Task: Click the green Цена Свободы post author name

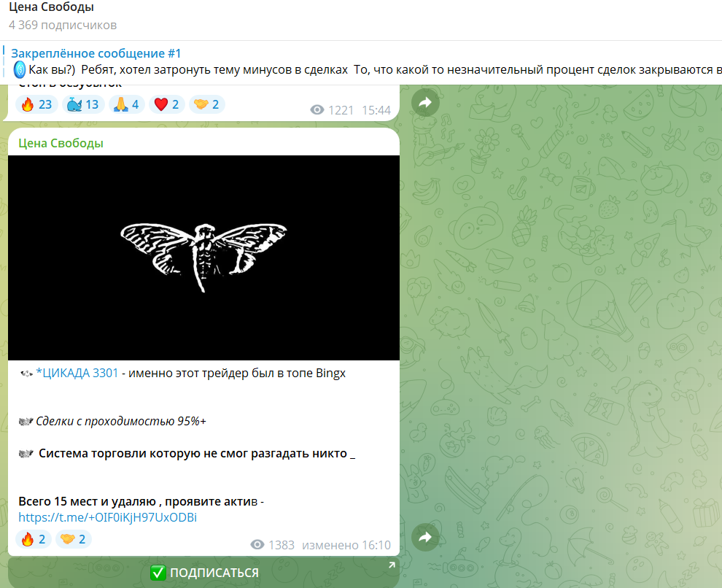Action: (61, 143)
